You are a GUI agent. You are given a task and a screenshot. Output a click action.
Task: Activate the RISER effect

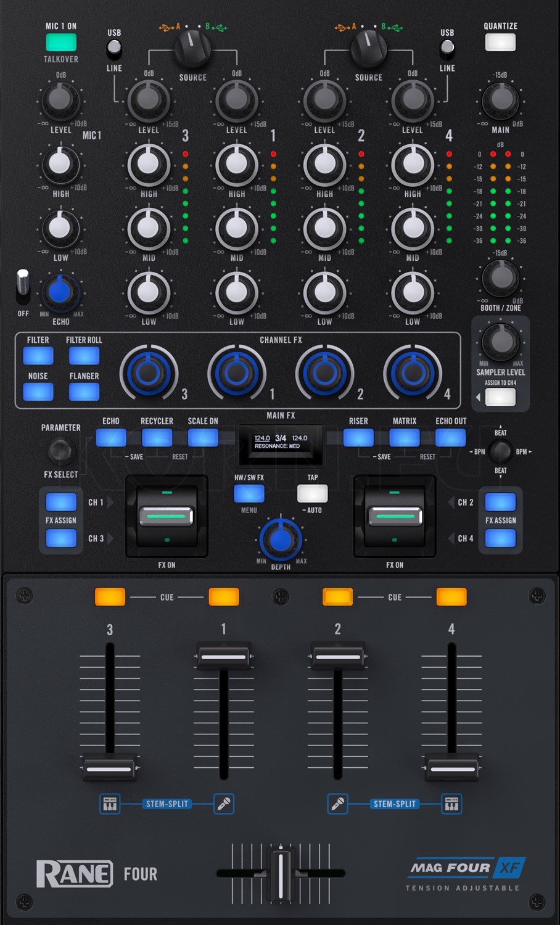coord(358,437)
